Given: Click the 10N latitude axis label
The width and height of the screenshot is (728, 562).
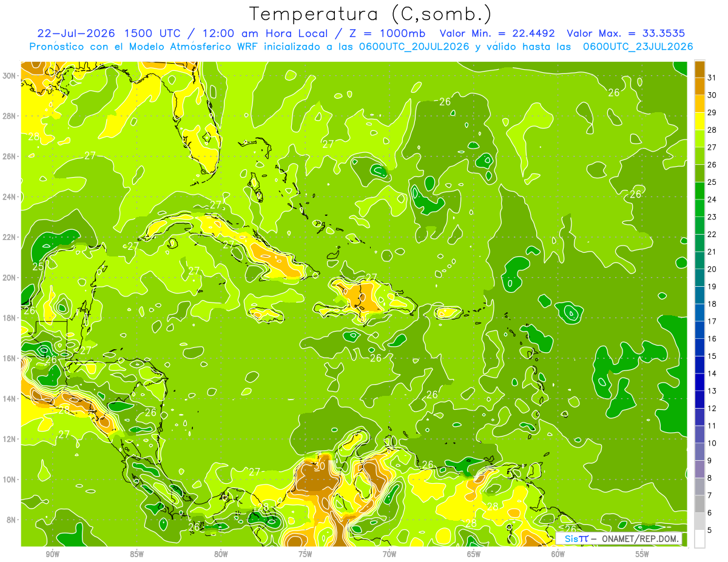Looking at the screenshot, I should point(9,480).
